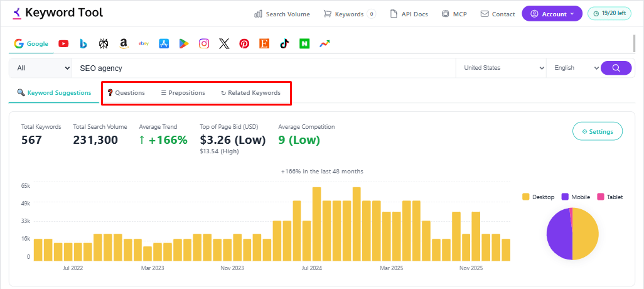Open the United States country dropdown
Image resolution: width=644 pixels, height=289 pixels.
(x=501, y=68)
